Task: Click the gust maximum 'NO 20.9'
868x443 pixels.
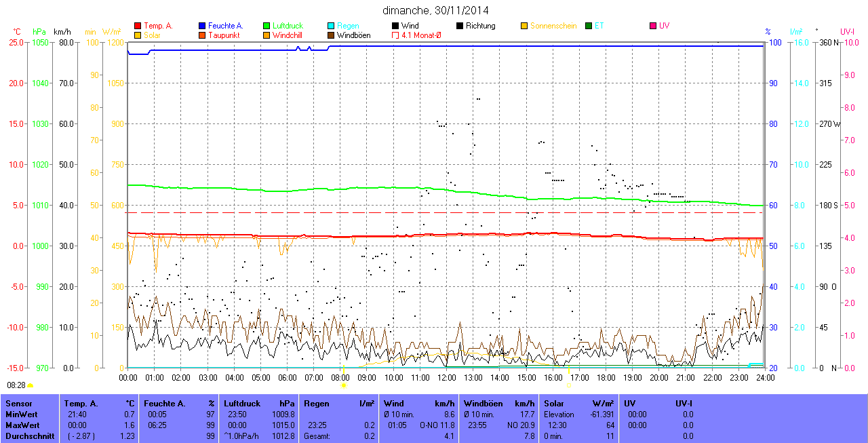Action: (x=520, y=425)
